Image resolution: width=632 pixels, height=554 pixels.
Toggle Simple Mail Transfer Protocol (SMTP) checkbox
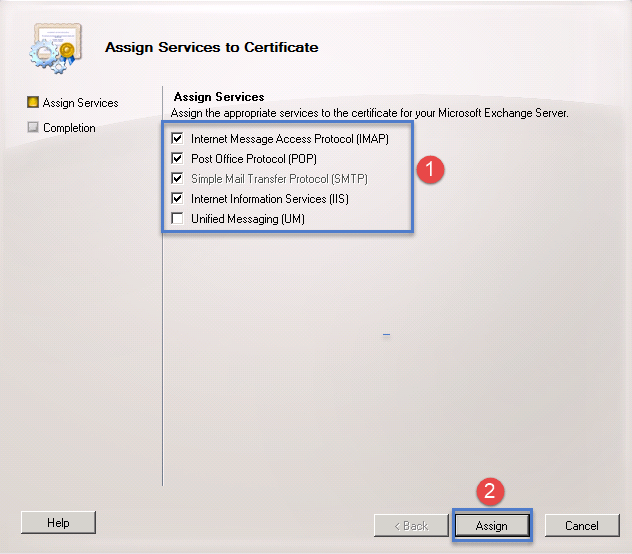[177, 178]
